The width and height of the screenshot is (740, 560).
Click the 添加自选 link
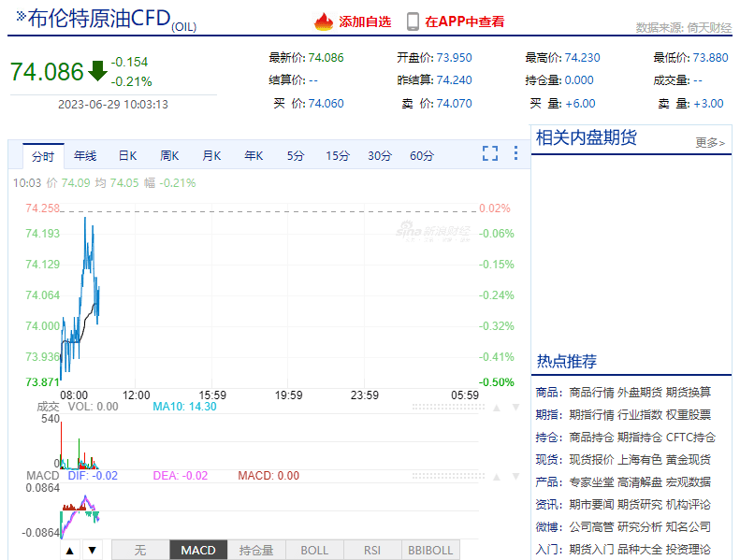coord(365,22)
